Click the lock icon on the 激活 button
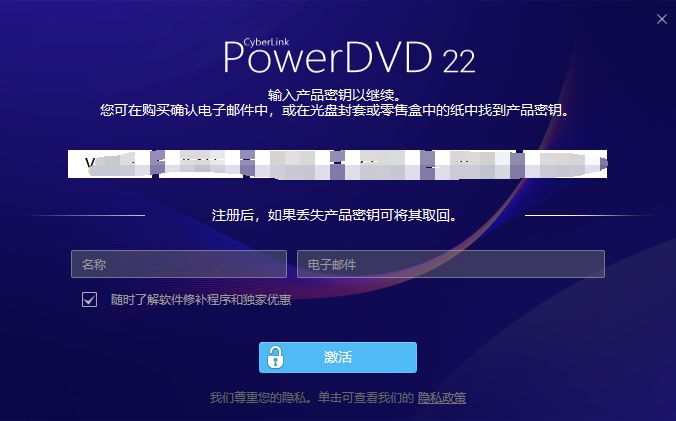Screen dimensions: 676x421 275,357
